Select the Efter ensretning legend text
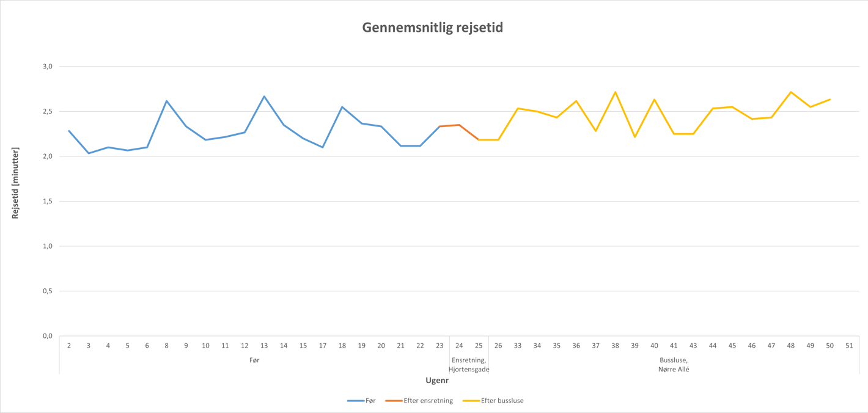This screenshot has width=868, height=413. (428, 401)
